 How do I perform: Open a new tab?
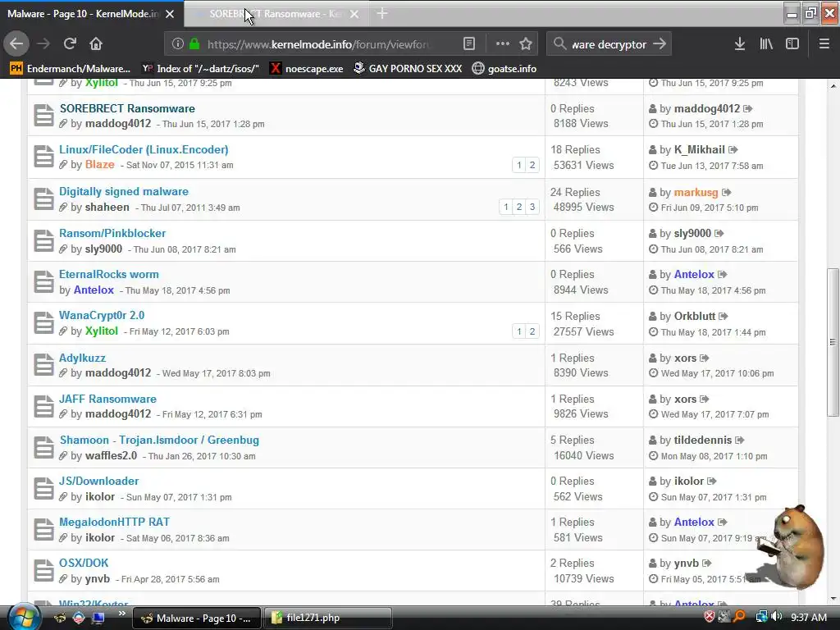coord(382,13)
